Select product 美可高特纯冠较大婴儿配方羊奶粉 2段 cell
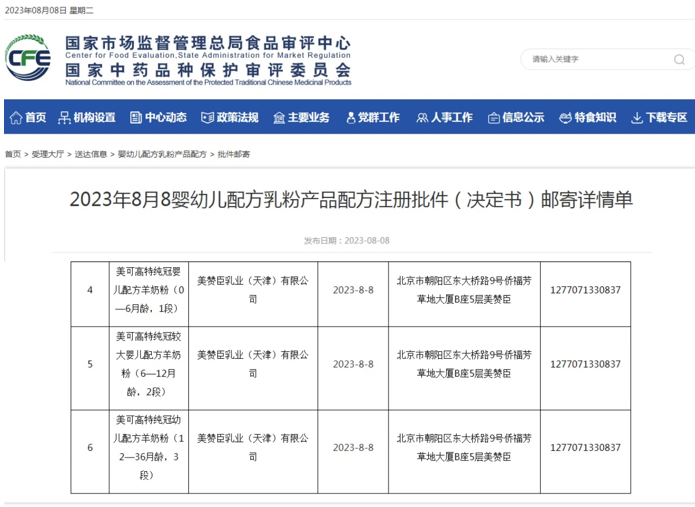Screen dimensions: 695x507 click(x=149, y=368)
